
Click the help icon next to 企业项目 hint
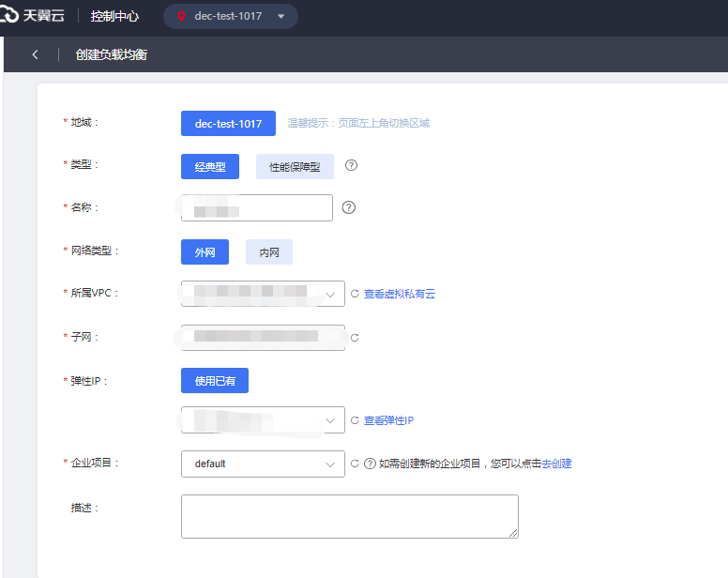tap(370, 464)
